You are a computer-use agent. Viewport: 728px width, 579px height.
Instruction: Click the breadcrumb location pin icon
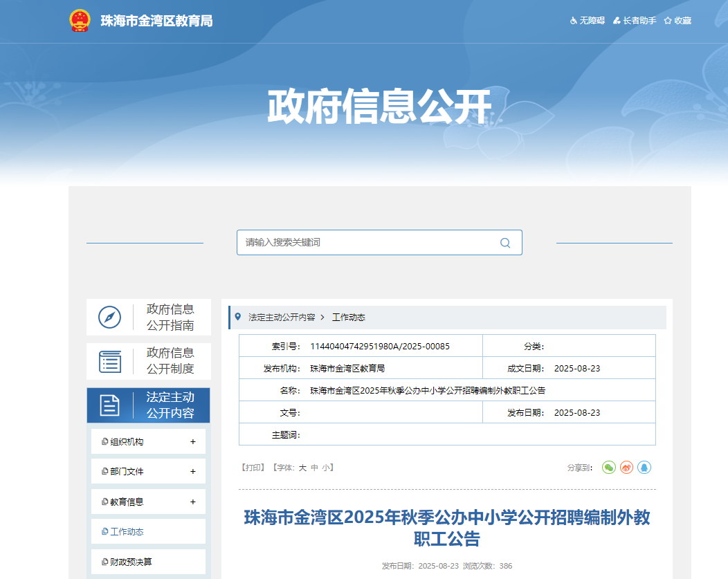coord(238,317)
